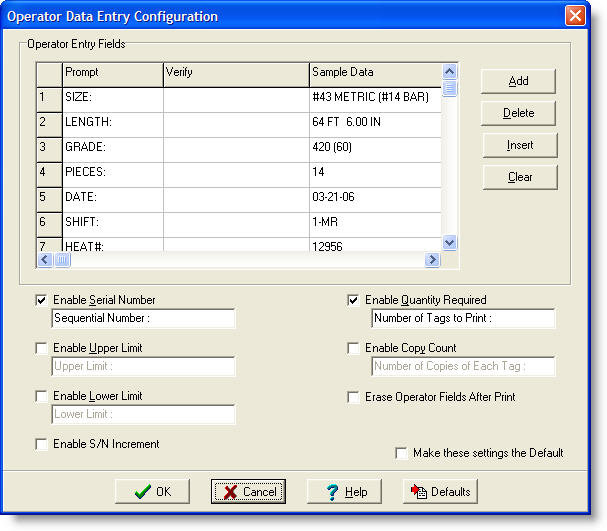Click the Sample Data column header

click(x=376, y=75)
